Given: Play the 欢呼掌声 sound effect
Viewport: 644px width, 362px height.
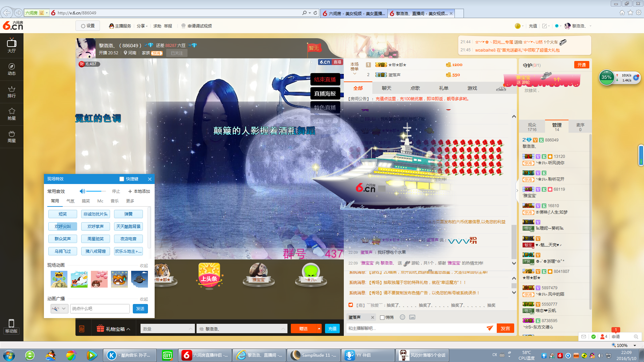Looking at the screenshot, I should click(x=96, y=227).
